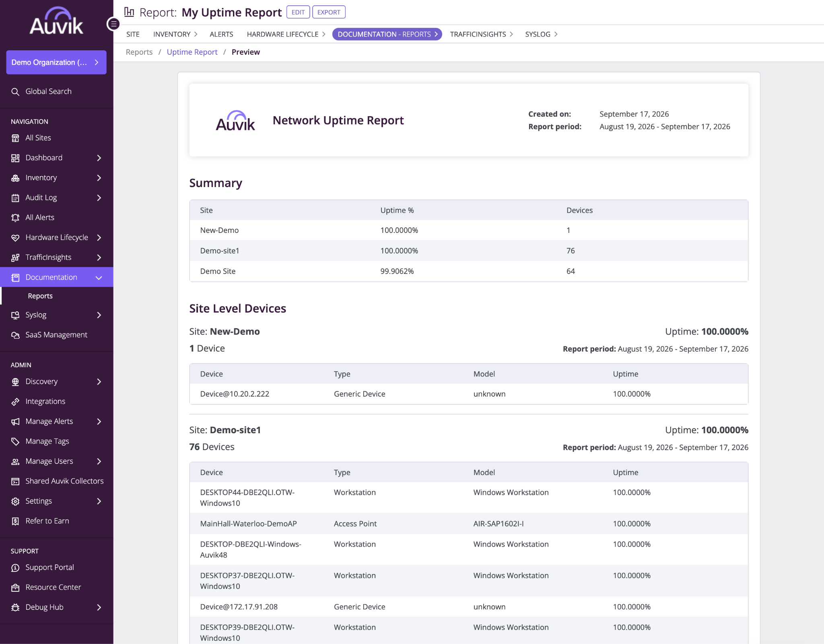Click the All Alerts bell icon

[x=15, y=218]
